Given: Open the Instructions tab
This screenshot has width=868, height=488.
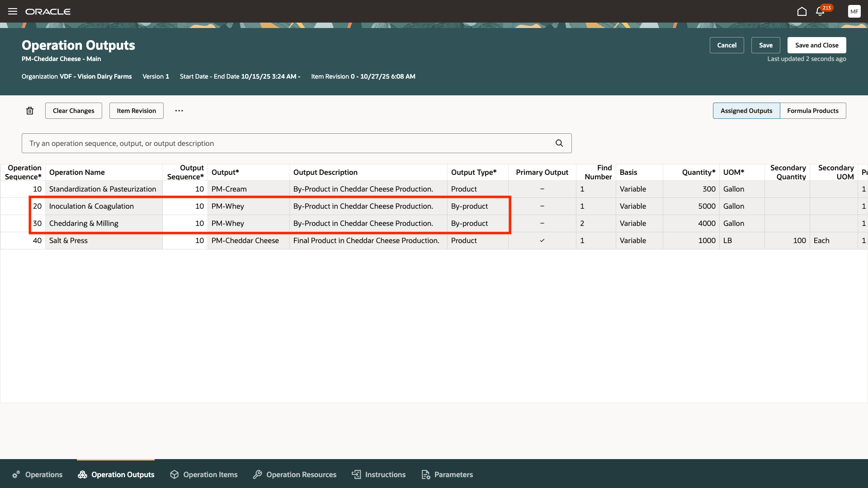Looking at the screenshot, I should 379,474.
